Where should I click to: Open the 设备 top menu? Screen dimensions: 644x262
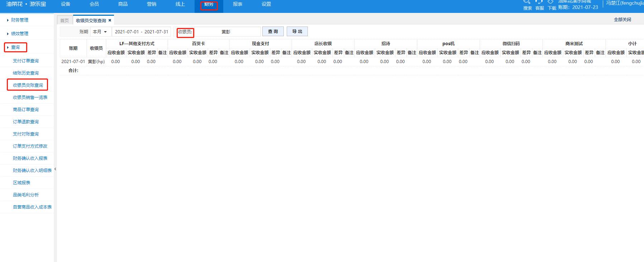pos(66,4)
